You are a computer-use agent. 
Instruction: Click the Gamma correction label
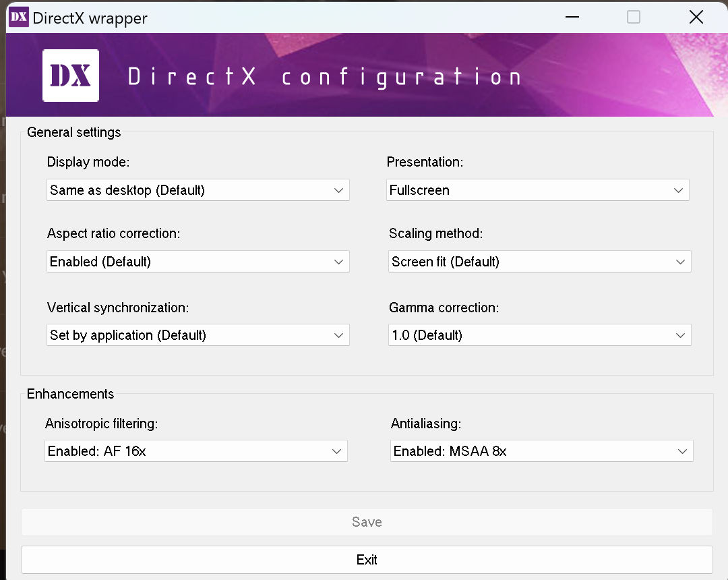tap(444, 308)
